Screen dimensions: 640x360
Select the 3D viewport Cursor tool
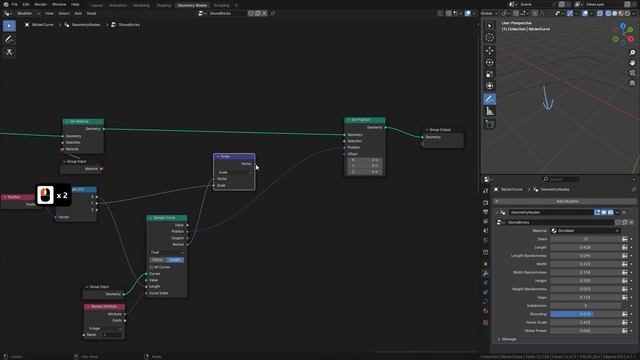point(489,38)
